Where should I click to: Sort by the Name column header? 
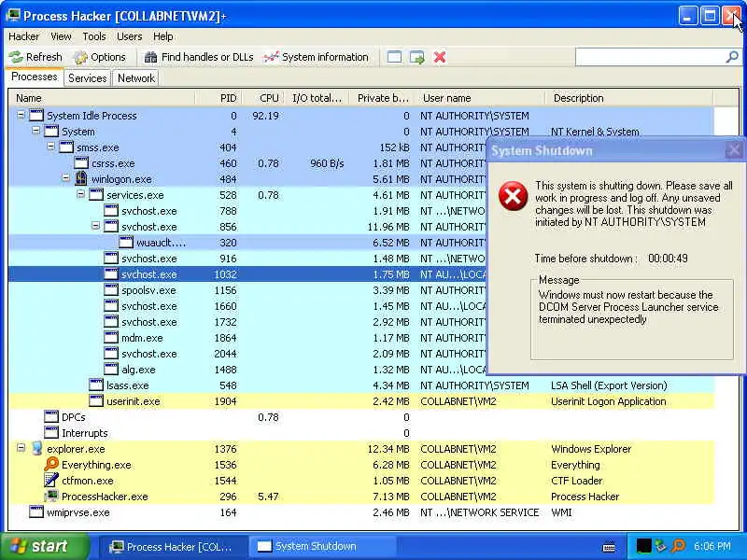click(102, 98)
